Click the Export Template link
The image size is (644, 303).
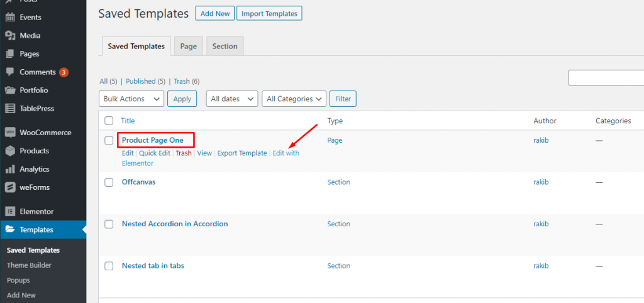(x=242, y=153)
